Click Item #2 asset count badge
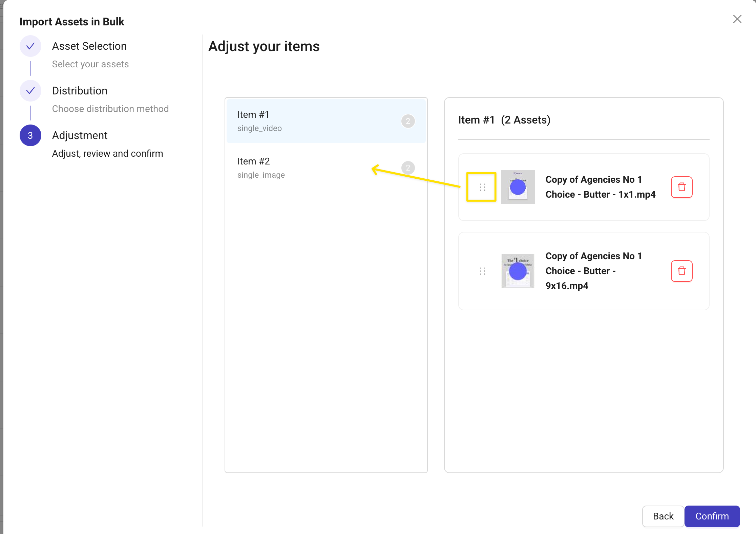The width and height of the screenshot is (756, 534). tap(408, 168)
